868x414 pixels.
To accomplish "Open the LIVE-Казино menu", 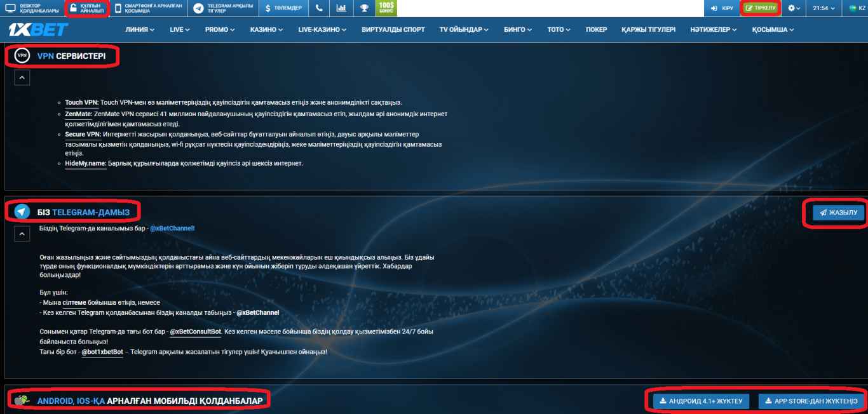I will pos(322,30).
